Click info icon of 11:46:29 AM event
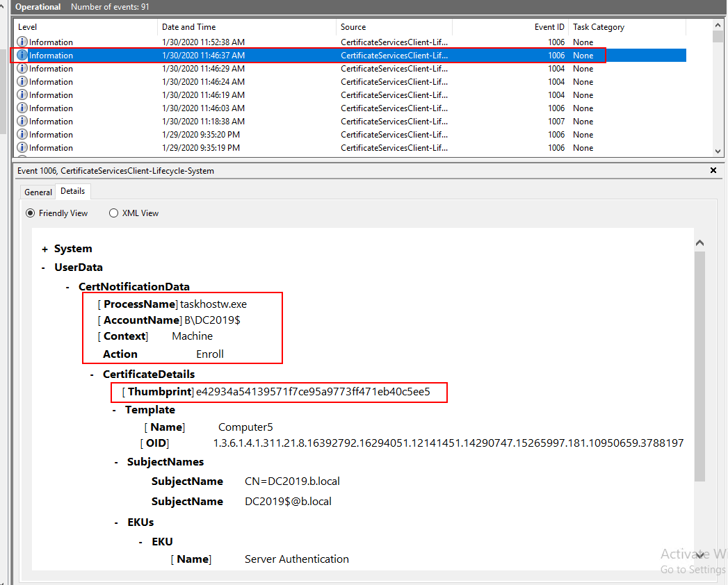Image resolution: width=728 pixels, height=585 pixels. [x=22, y=69]
